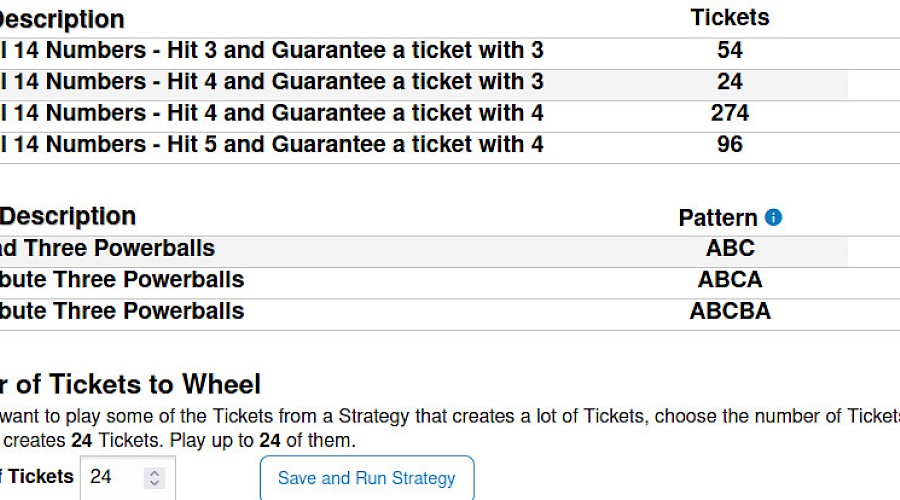Click the Tickets column header
Screen dimensions: 900x500
point(730,17)
